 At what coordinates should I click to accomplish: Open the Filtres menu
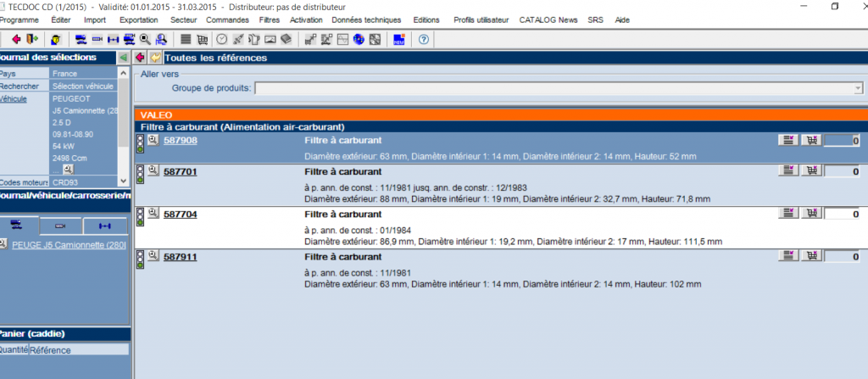pyautogui.click(x=269, y=20)
